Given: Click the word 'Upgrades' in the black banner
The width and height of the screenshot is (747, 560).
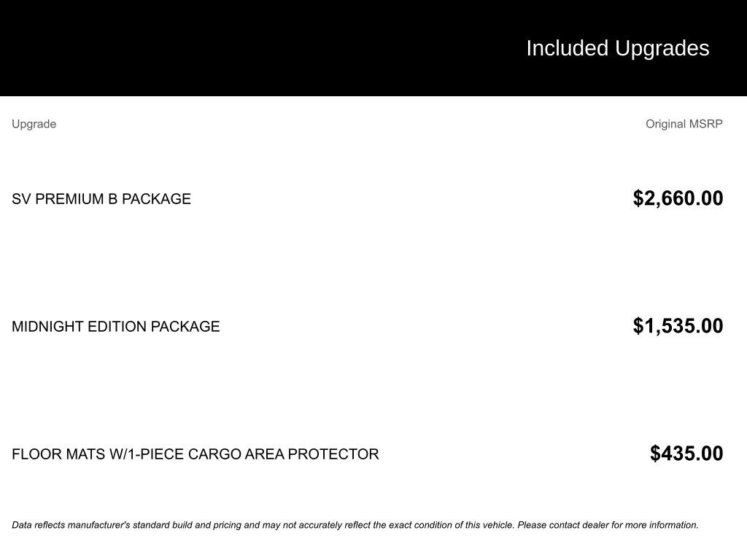Looking at the screenshot, I should [662, 48].
